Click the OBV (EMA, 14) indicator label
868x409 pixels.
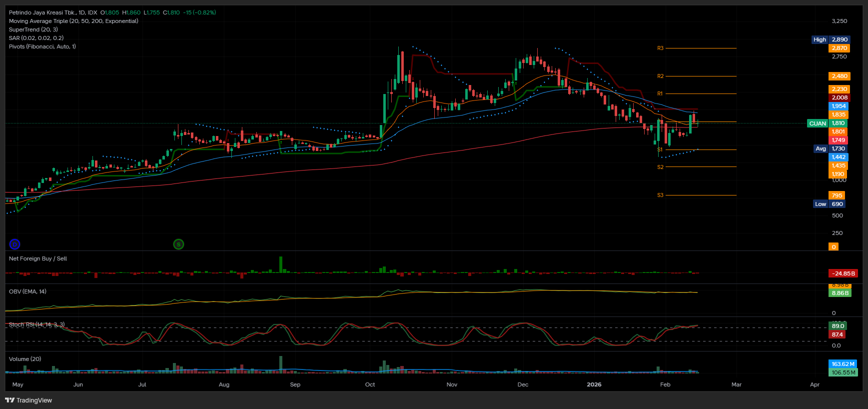[x=27, y=291]
